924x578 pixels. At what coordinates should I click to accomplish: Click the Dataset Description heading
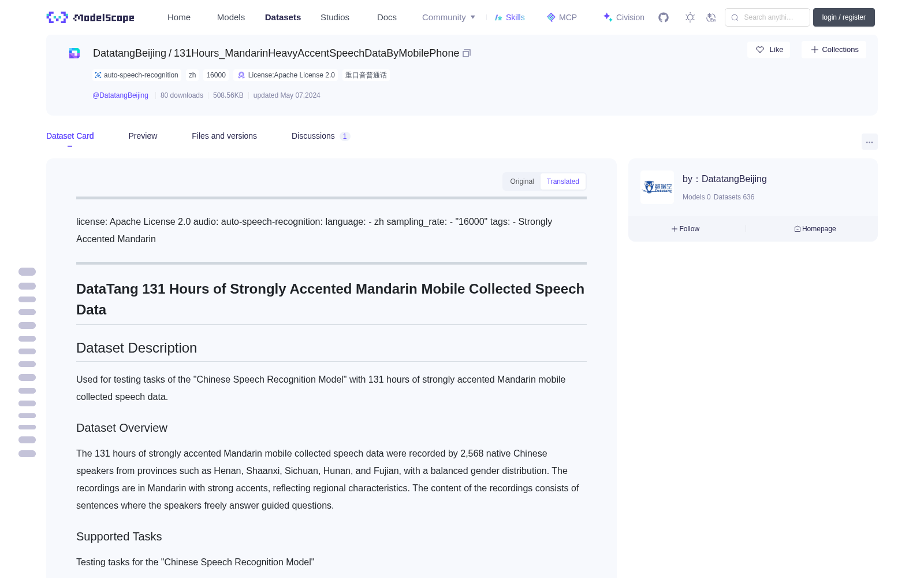pos(137,348)
